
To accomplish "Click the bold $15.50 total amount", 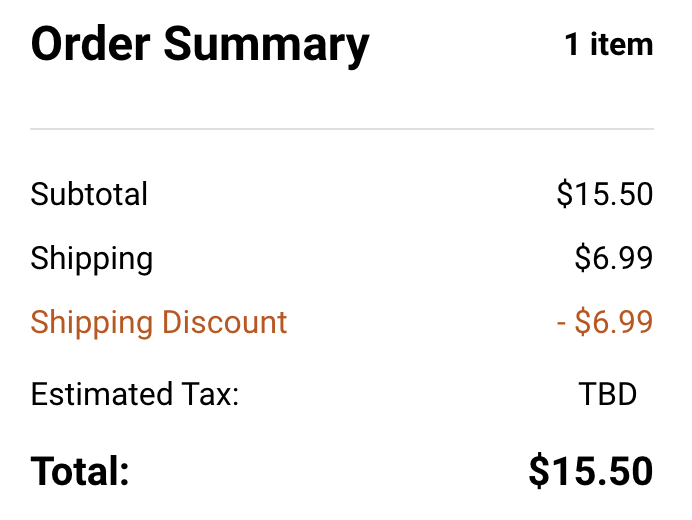I will click(590, 471).
